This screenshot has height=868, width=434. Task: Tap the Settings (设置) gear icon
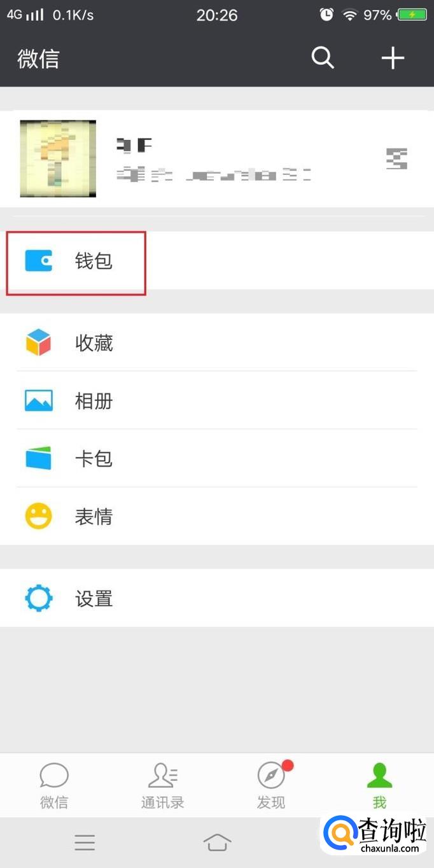click(x=38, y=599)
